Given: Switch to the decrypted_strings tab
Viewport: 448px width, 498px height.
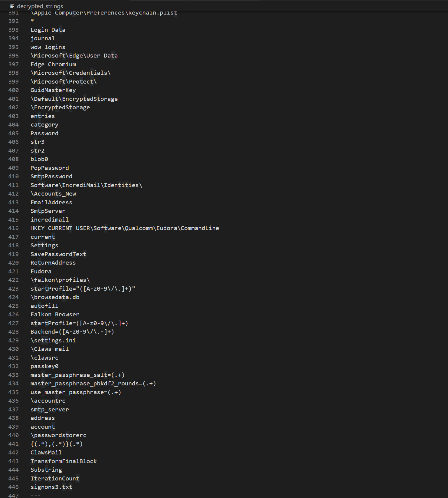Looking at the screenshot, I should tap(40, 6).
